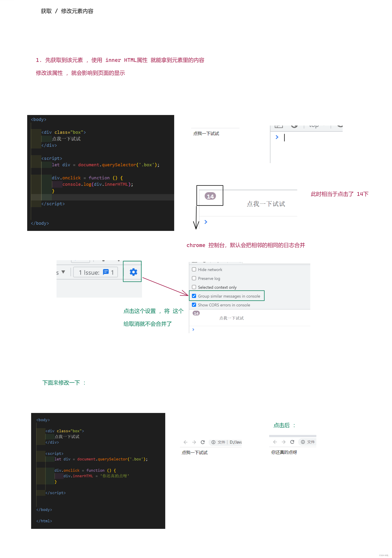This screenshot has height=558, width=392.
Task: Click the small 14 badge under the CORS checkbox
Action: point(196,313)
